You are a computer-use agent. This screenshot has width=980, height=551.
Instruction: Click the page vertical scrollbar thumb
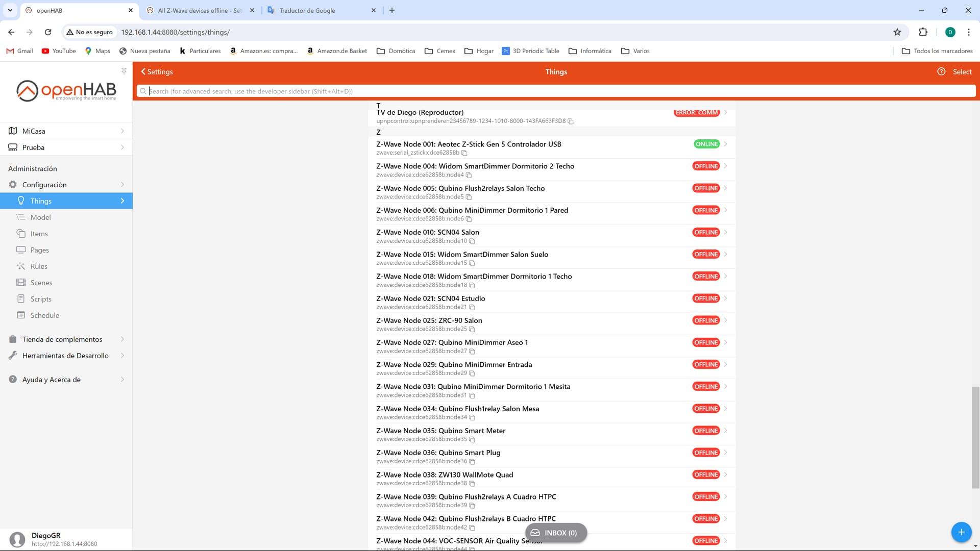975,438
